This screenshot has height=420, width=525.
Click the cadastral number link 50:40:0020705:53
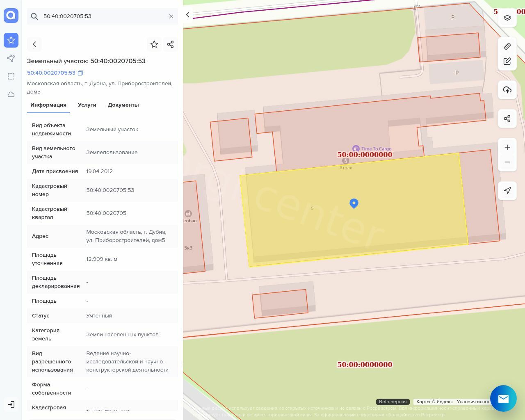[x=51, y=73]
